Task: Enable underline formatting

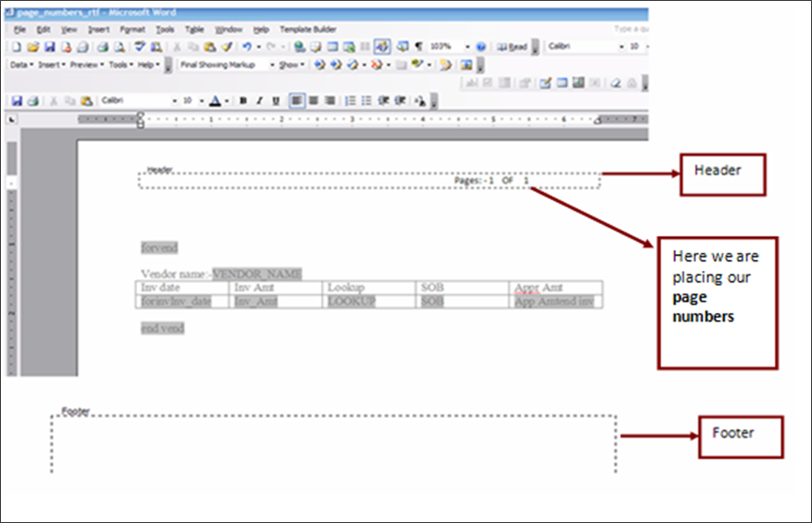Action: 275,99
